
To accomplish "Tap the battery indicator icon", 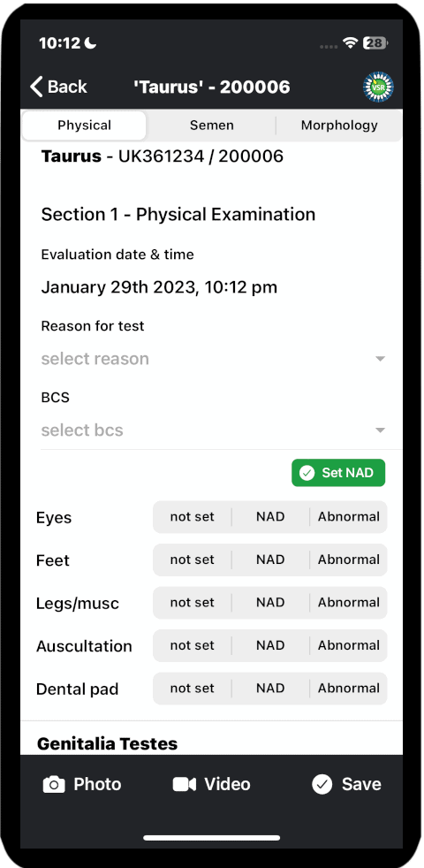I will coord(375,43).
